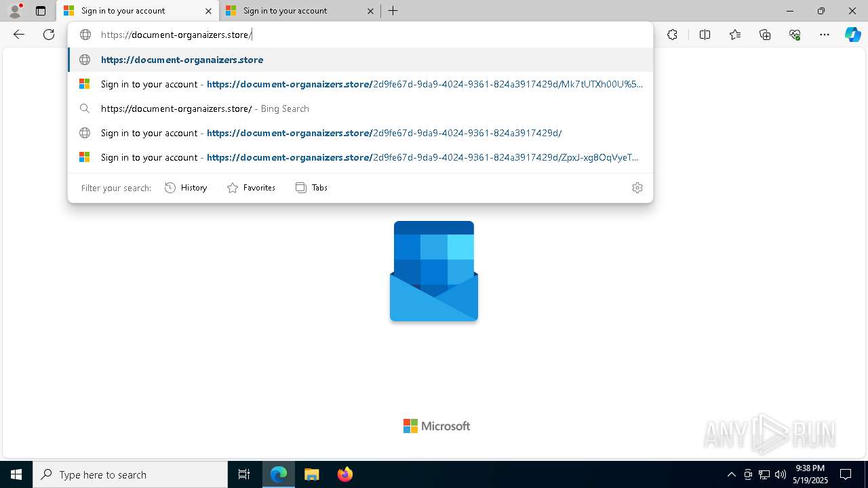The image size is (868, 488).
Task: Open address bar search settings gear
Action: pos(637,188)
